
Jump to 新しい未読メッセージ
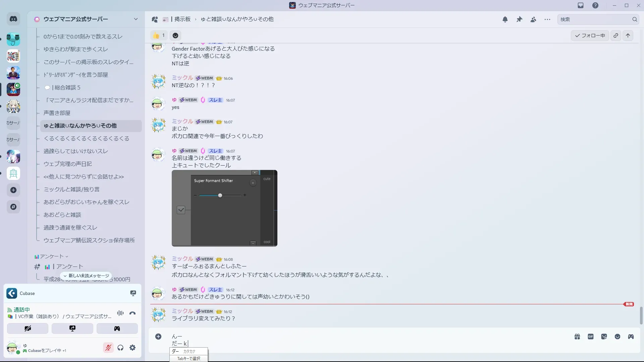point(86,276)
